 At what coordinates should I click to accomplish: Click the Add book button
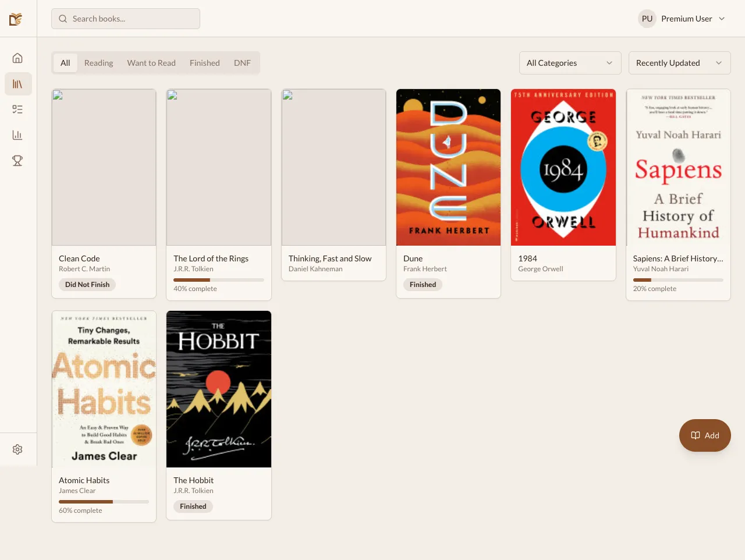click(x=705, y=435)
